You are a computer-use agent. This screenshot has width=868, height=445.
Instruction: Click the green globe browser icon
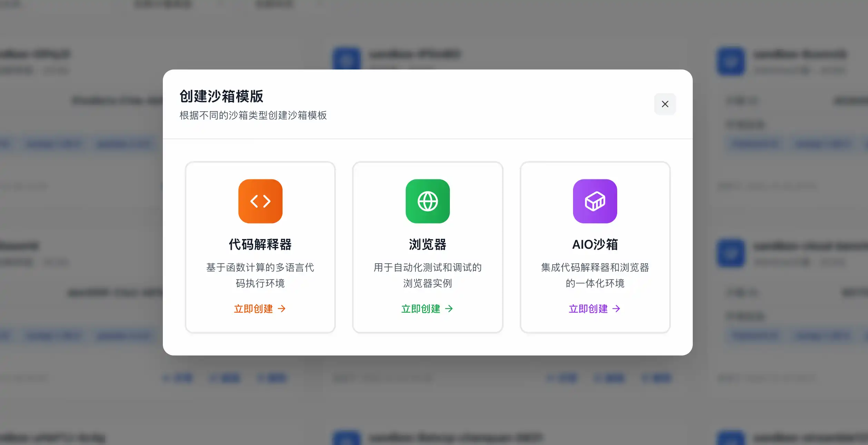(427, 201)
